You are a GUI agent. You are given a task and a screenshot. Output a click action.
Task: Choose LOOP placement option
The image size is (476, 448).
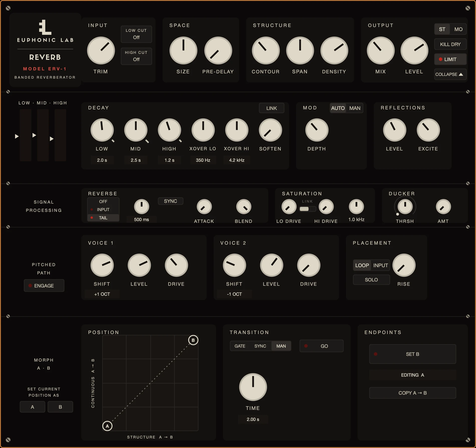tap(362, 265)
